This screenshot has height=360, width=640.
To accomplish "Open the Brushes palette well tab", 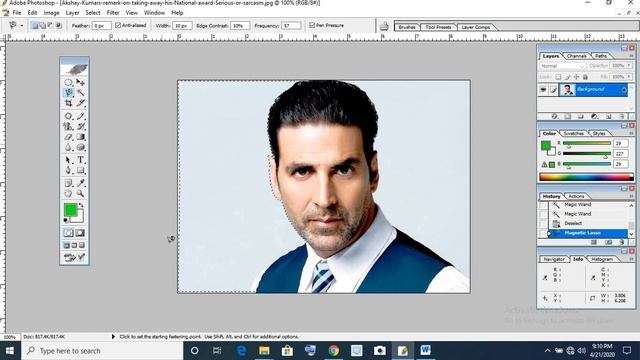I will (x=407, y=27).
